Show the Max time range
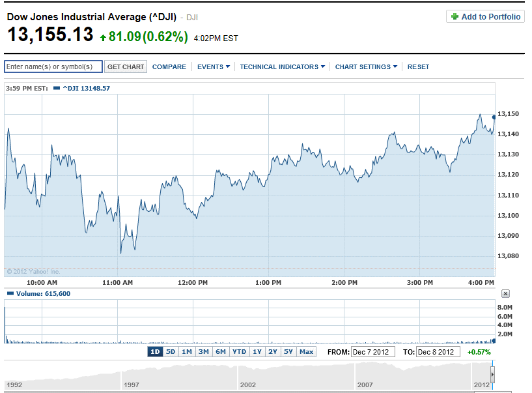This screenshot has width=532, height=393. pyautogui.click(x=307, y=352)
